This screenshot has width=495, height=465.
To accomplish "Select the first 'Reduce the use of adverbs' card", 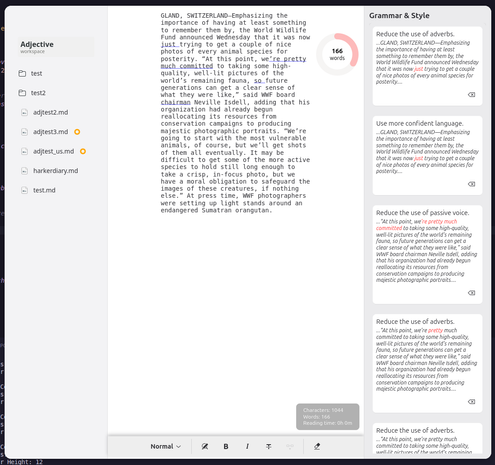I will pyautogui.click(x=427, y=66).
